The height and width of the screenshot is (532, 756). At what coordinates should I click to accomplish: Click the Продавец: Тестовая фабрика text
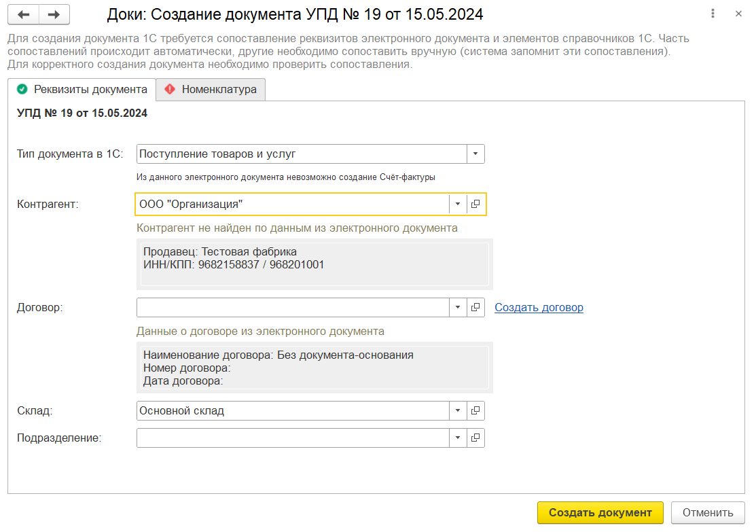[220, 252]
